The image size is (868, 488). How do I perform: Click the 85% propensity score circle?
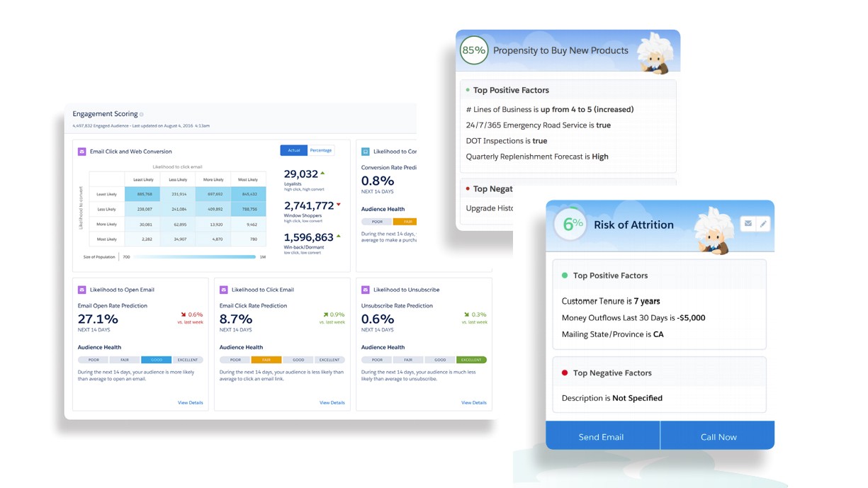tap(474, 50)
